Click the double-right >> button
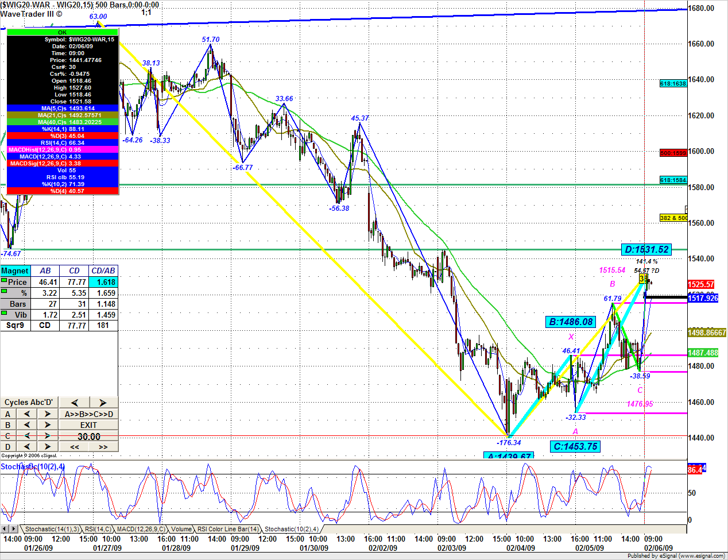 (x=103, y=447)
